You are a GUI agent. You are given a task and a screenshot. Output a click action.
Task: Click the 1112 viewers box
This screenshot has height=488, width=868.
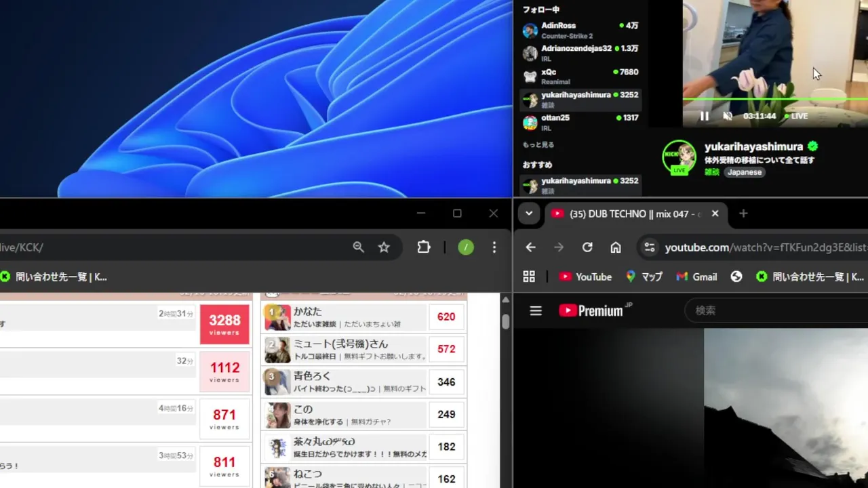click(224, 371)
